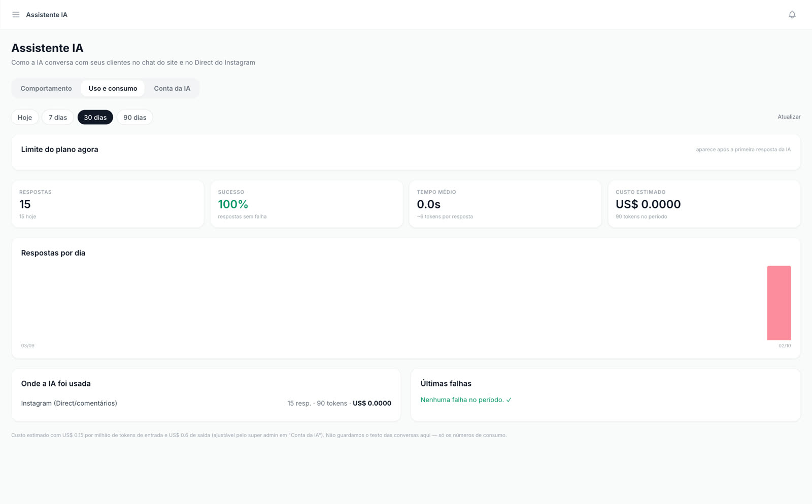Click the Onde a IA foi usada heading
This screenshot has height=504, width=812.
coord(56,383)
